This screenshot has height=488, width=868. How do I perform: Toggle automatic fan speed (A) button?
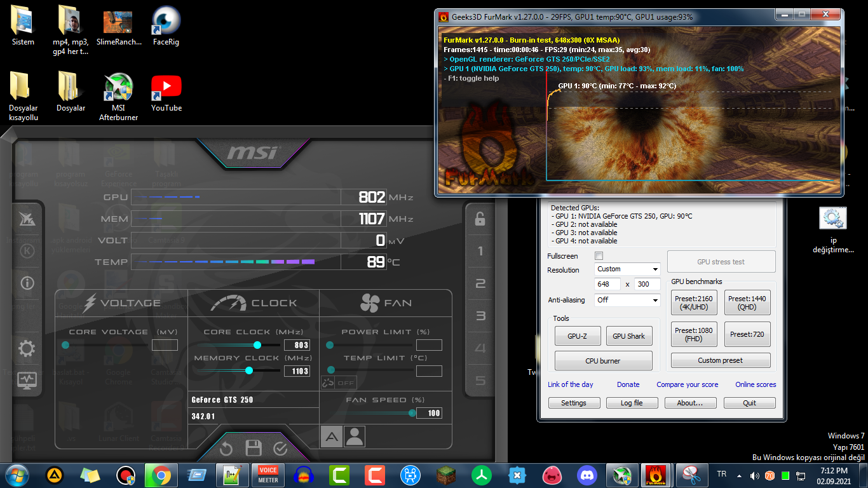331,437
